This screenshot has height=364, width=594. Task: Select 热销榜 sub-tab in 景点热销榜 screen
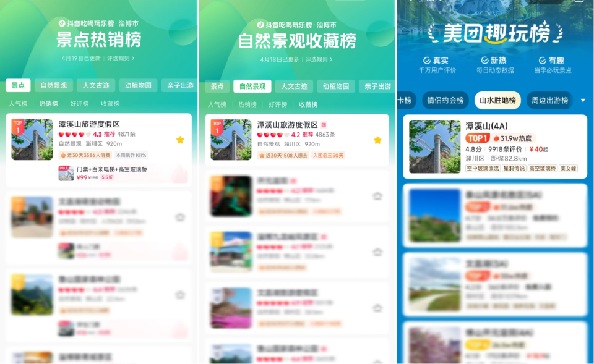[x=49, y=103]
